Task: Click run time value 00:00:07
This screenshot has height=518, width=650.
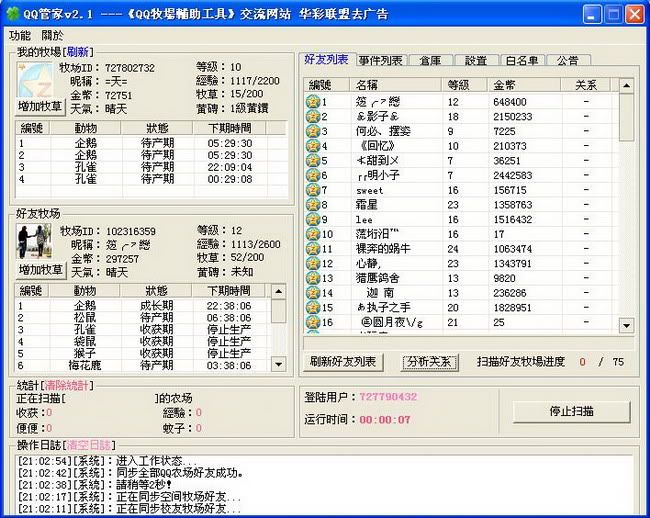Action: pyautogui.click(x=385, y=420)
